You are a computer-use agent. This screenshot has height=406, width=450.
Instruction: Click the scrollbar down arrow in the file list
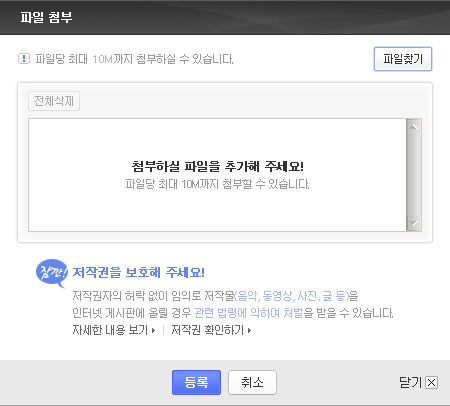[x=414, y=223]
